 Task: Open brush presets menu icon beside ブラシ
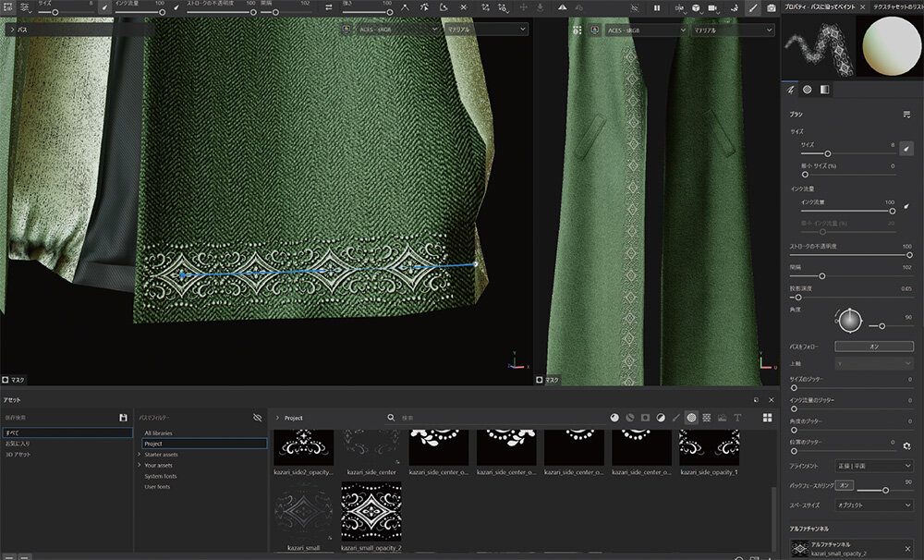pos(906,114)
